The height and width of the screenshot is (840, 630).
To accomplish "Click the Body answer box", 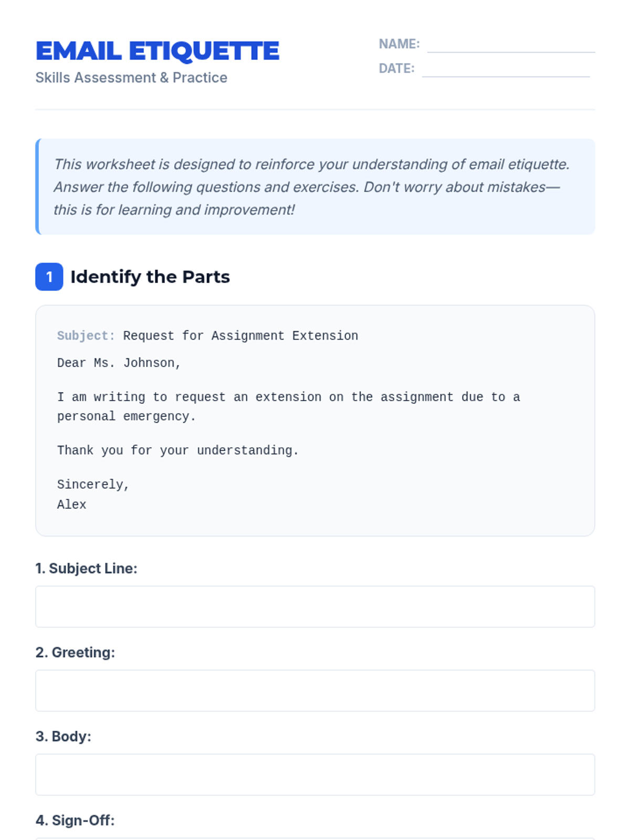I will [x=315, y=774].
